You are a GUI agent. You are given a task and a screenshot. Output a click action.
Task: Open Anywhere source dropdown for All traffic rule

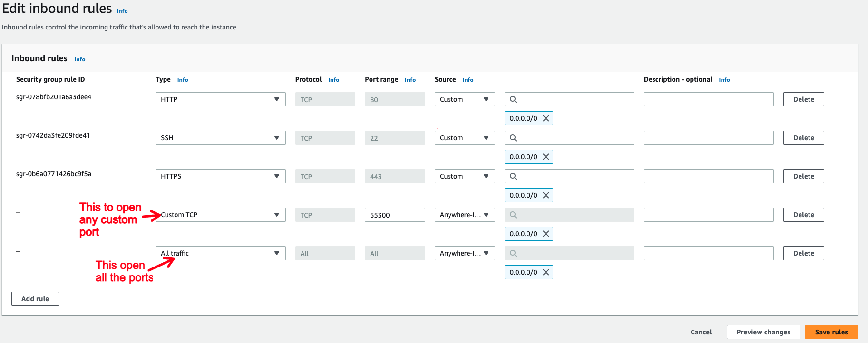coord(464,253)
